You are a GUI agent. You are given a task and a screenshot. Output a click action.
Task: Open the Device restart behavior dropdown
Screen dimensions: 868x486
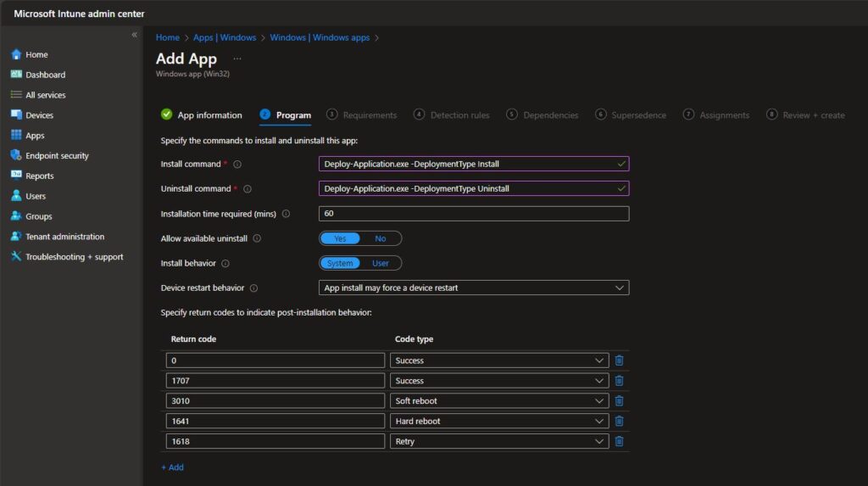pyautogui.click(x=474, y=288)
